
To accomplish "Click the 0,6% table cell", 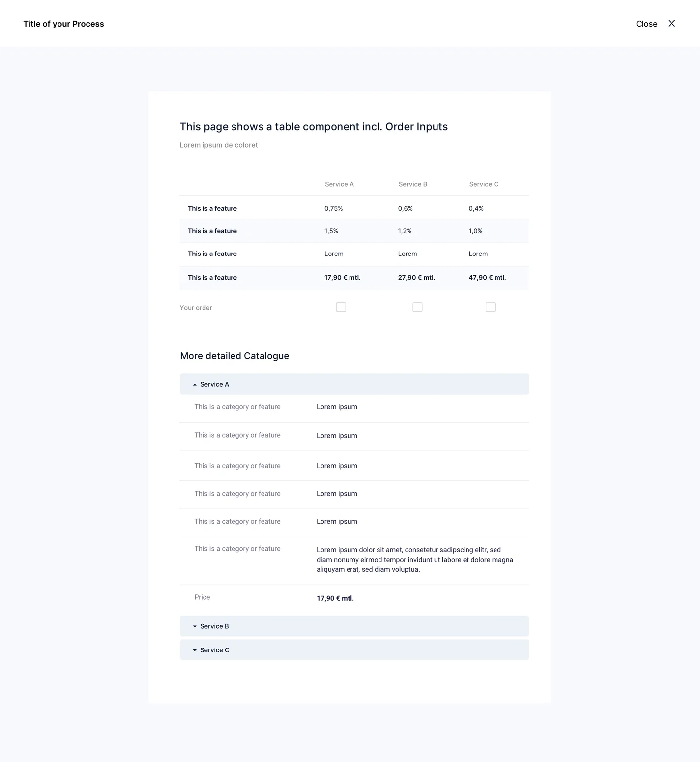I will [406, 208].
